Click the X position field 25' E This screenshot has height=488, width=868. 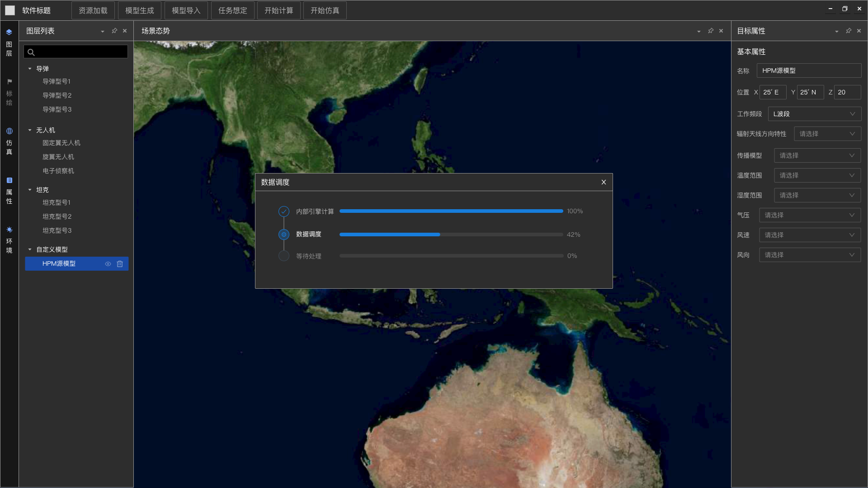coord(773,92)
